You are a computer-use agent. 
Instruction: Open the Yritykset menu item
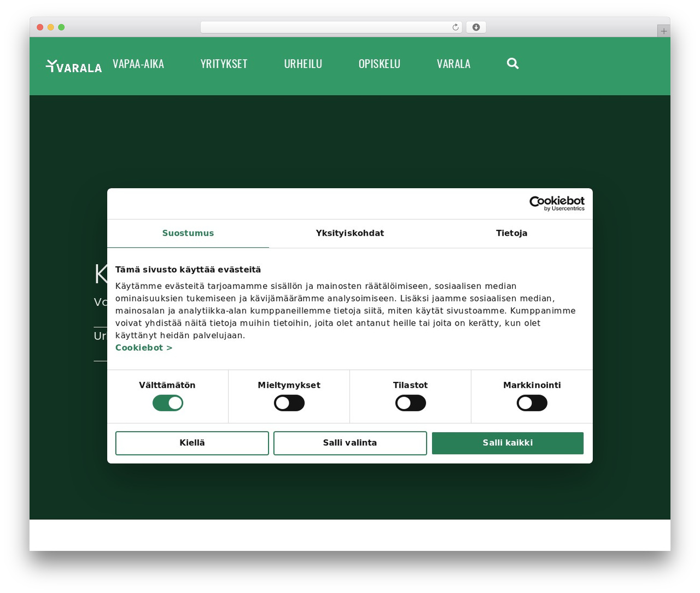224,64
